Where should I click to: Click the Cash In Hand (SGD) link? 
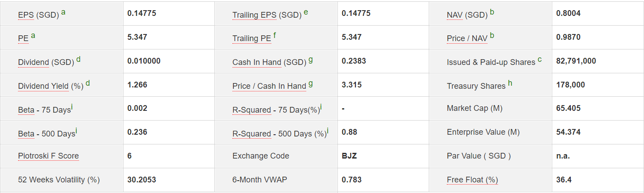257,62
